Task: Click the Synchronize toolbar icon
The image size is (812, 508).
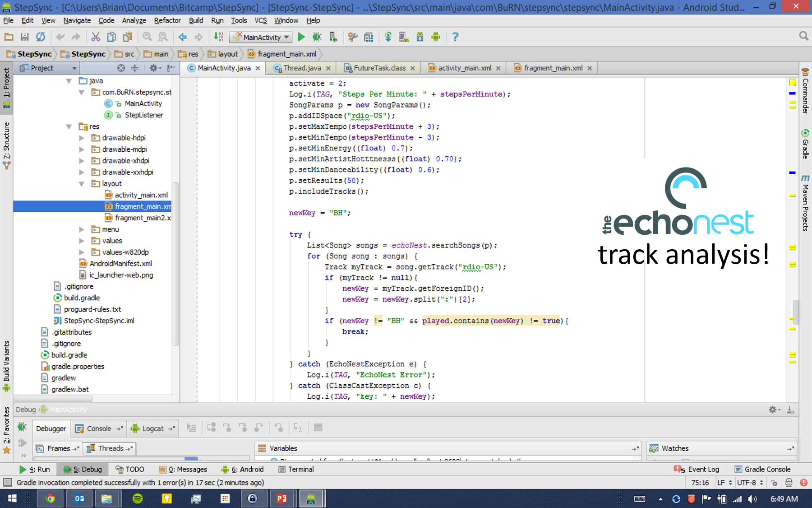Action: coord(41,37)
